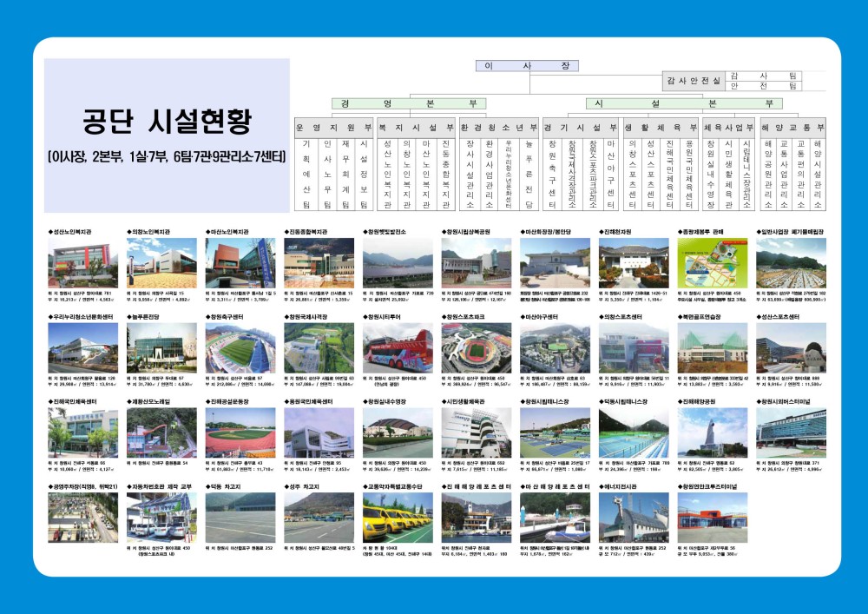The width and height of the screenshot is (868, 614).
Task: Open the 창원시립테니스장 courts photo
Action: (x=556, y=432)
